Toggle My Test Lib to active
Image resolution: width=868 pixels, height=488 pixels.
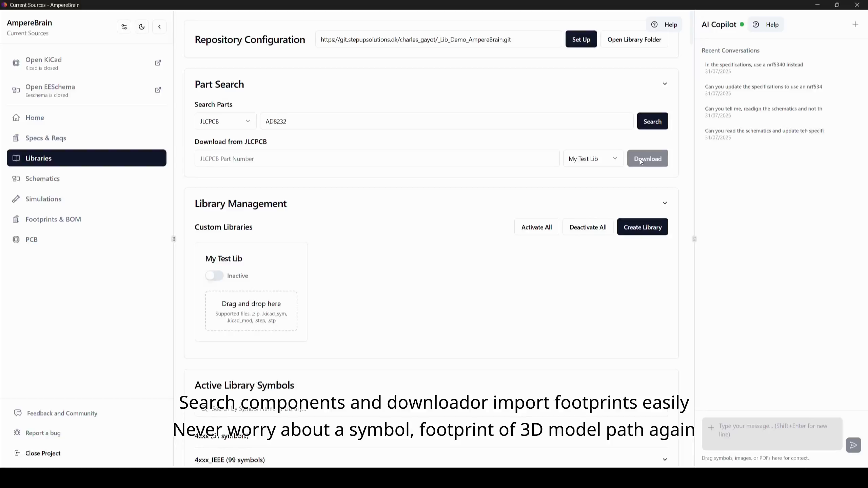[x=214, y=276]
